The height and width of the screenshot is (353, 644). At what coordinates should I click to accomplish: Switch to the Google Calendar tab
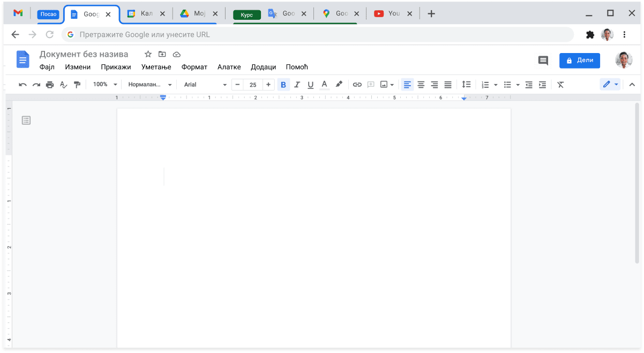tap(147, 14)
